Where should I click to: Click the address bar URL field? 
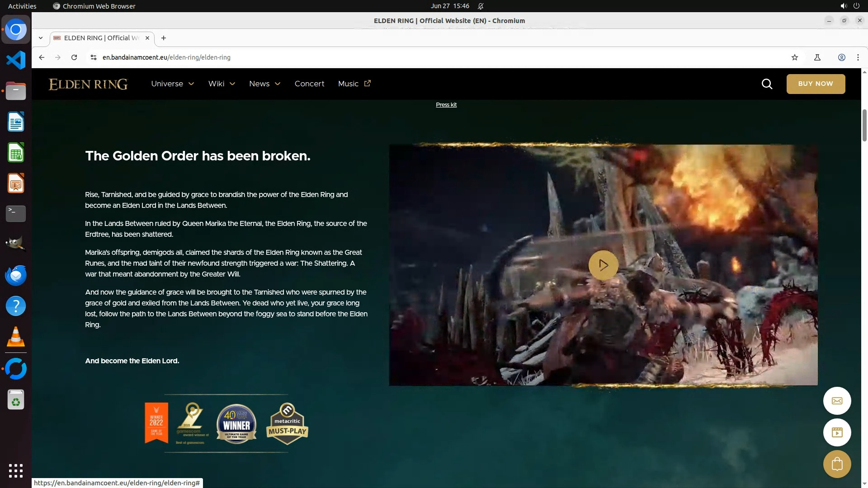pos(362,57)
